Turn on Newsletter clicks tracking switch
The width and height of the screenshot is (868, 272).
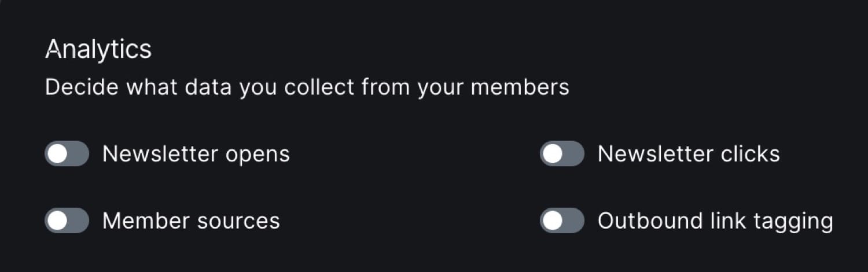click(562, 154)
